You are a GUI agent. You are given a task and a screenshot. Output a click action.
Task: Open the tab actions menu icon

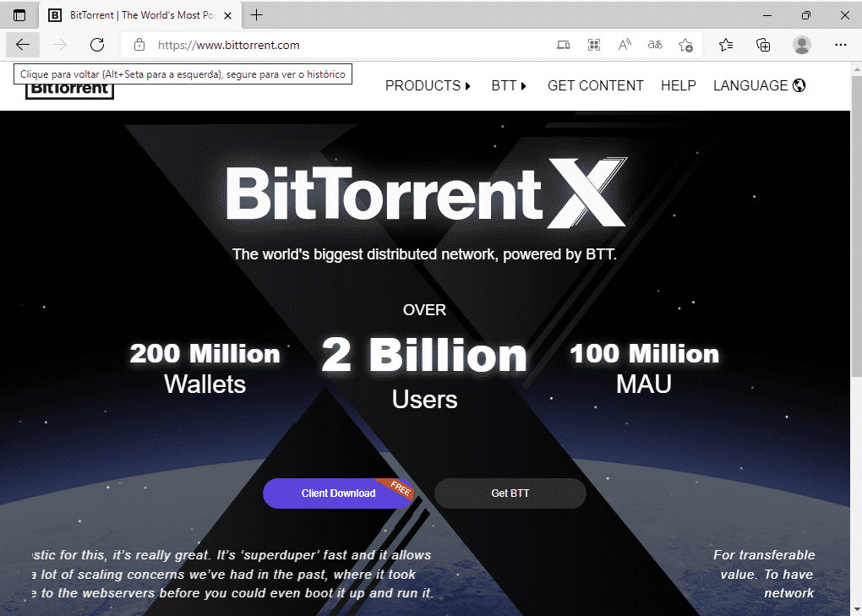click(x=19, y=15)
